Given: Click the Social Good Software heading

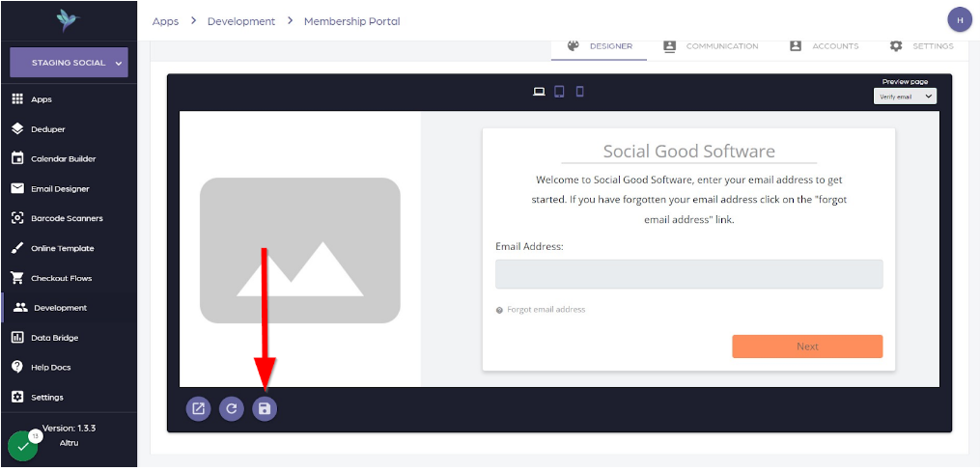Looking at the screenshot, I should (x=688, y=152).
